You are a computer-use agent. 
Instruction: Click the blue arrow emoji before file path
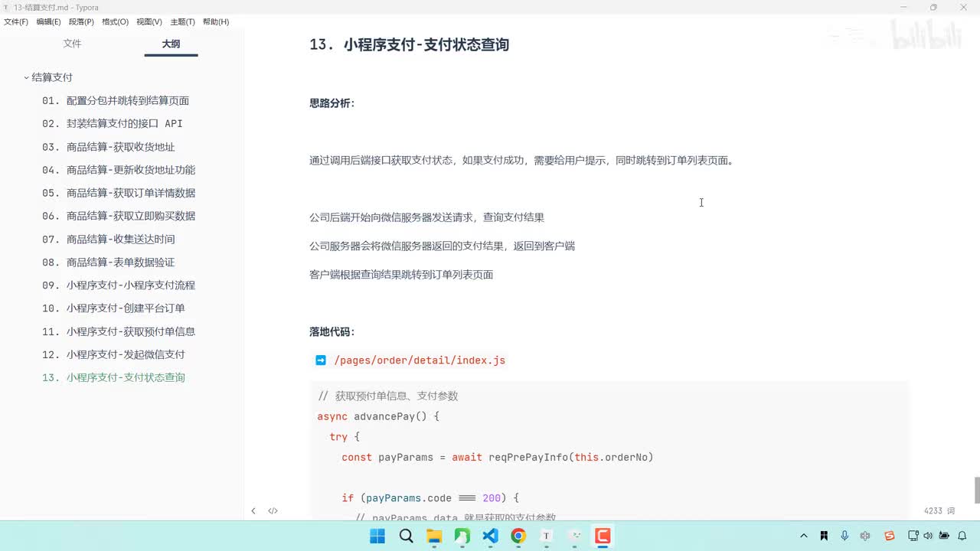321,360
